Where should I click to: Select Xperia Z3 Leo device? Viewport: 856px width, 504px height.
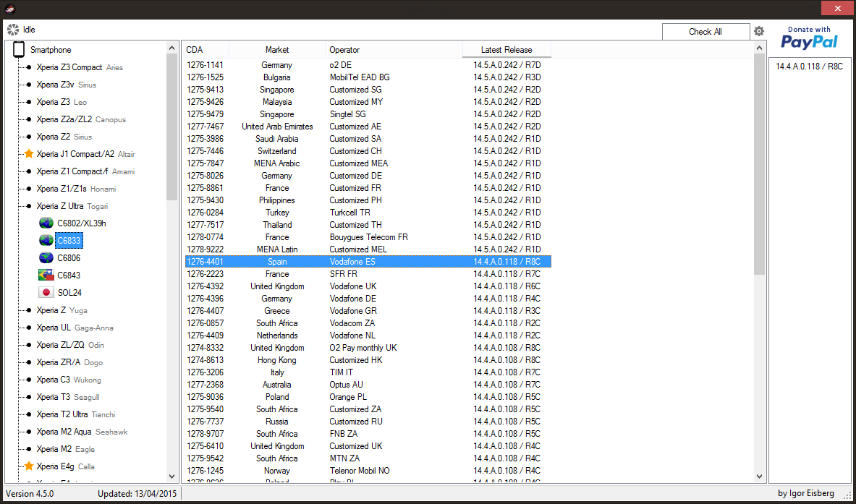click(x=61, y=102)
